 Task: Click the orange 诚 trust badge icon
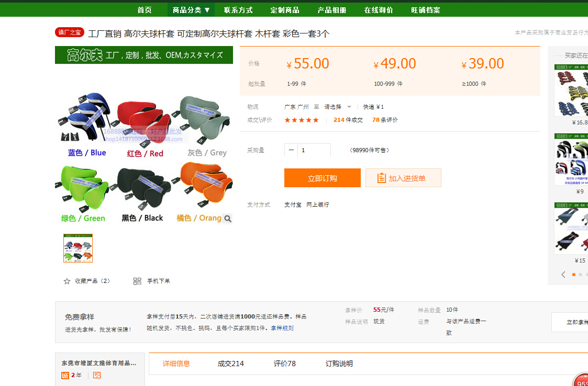(65, 376)
